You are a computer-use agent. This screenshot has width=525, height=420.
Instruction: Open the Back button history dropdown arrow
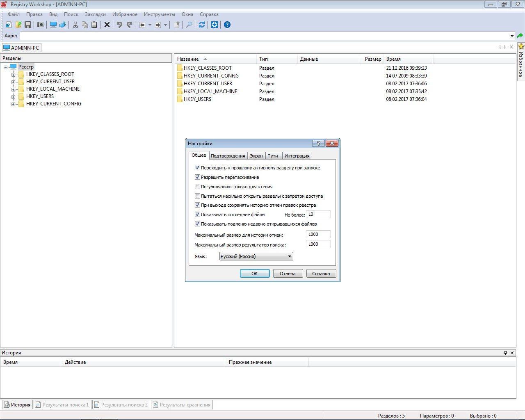[x=150, y=25]
